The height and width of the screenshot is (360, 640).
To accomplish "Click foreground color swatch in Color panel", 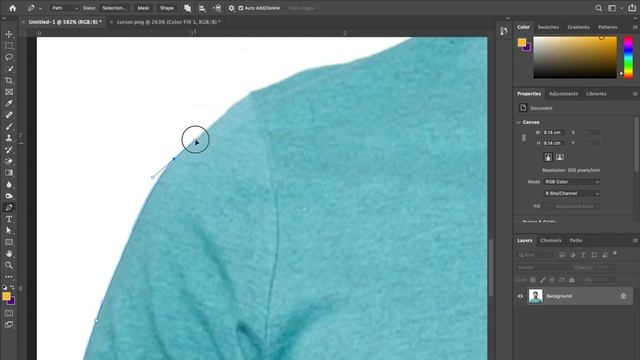I will pyautogui.click(x=522, y=42).
